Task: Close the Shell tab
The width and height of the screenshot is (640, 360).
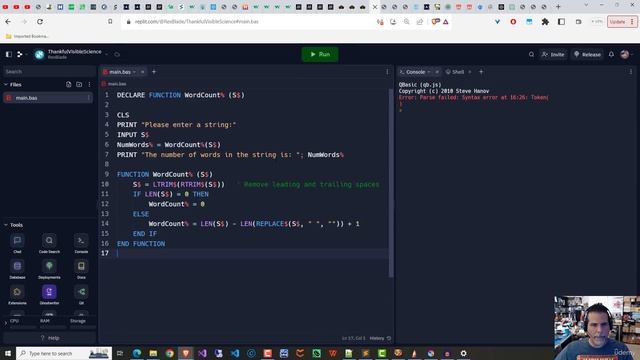Action: click(470, 72)
